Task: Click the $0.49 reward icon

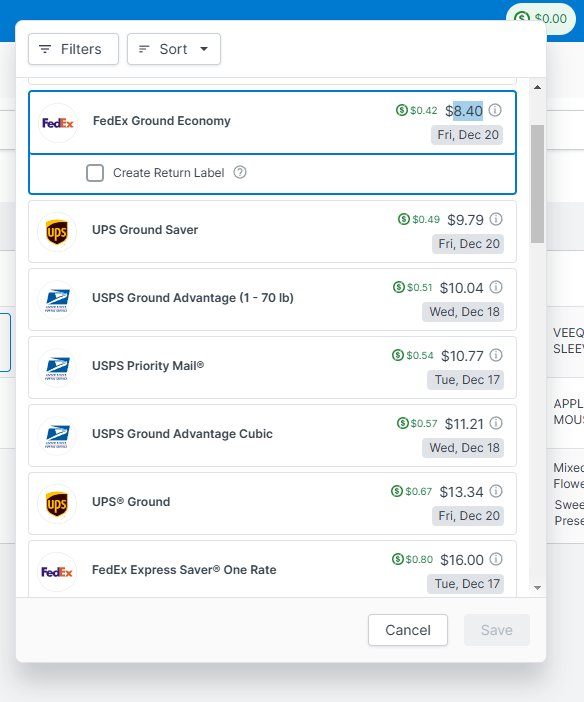Action: [404, 219]
